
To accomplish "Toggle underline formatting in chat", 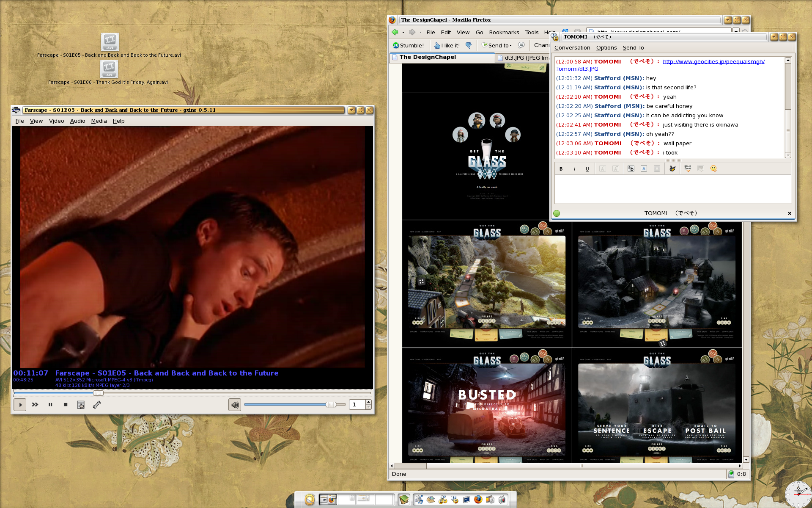I will [587, 169].
